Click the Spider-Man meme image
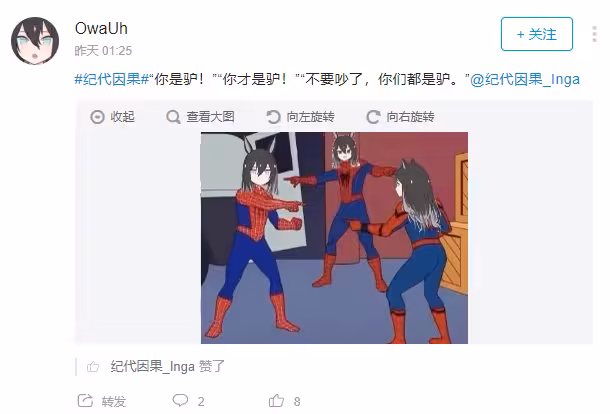The image size is (610, 414). [334, 238]
